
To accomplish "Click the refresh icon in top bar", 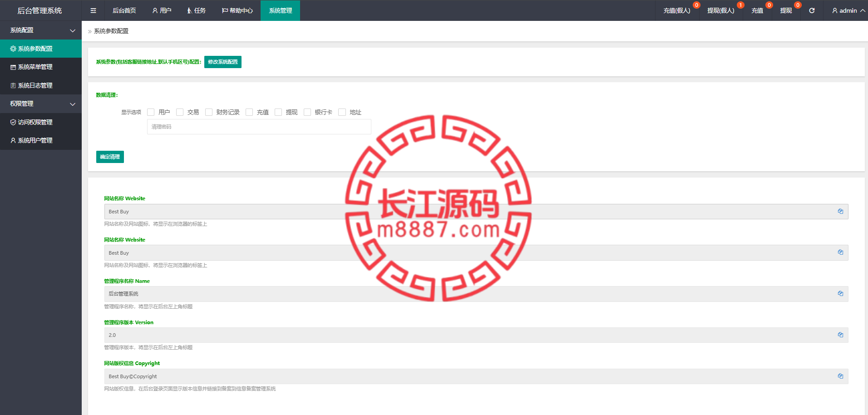I will 812,10.
